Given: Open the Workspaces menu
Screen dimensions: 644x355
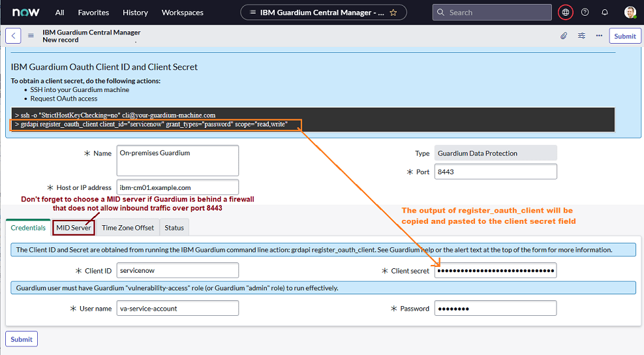Looking at the screenshot, I should point(182,12).
